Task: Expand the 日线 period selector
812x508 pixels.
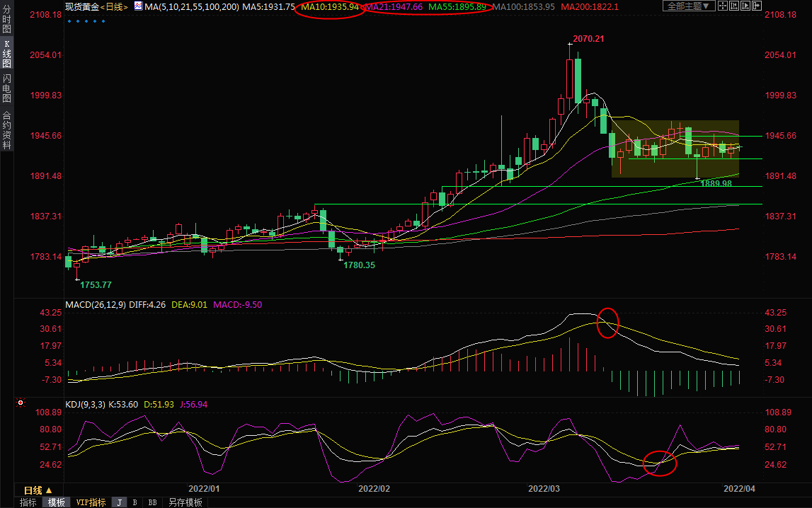Action: click(x=38, y=490)
